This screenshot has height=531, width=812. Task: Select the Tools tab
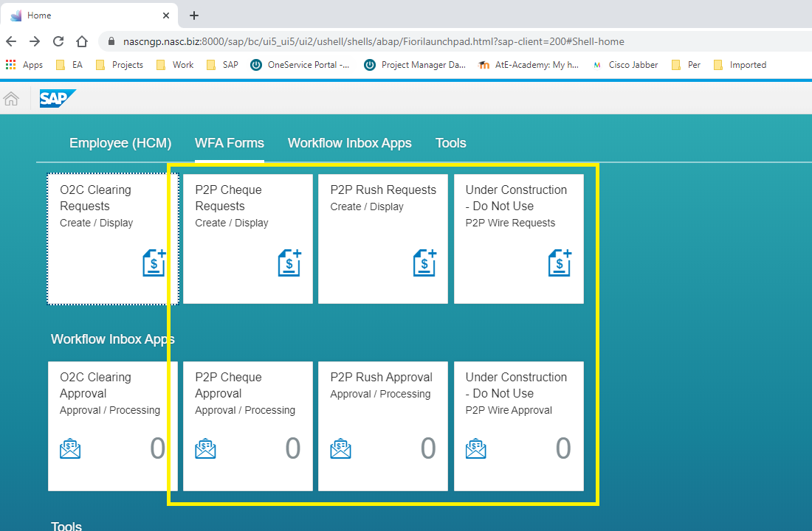click(450, 143)
